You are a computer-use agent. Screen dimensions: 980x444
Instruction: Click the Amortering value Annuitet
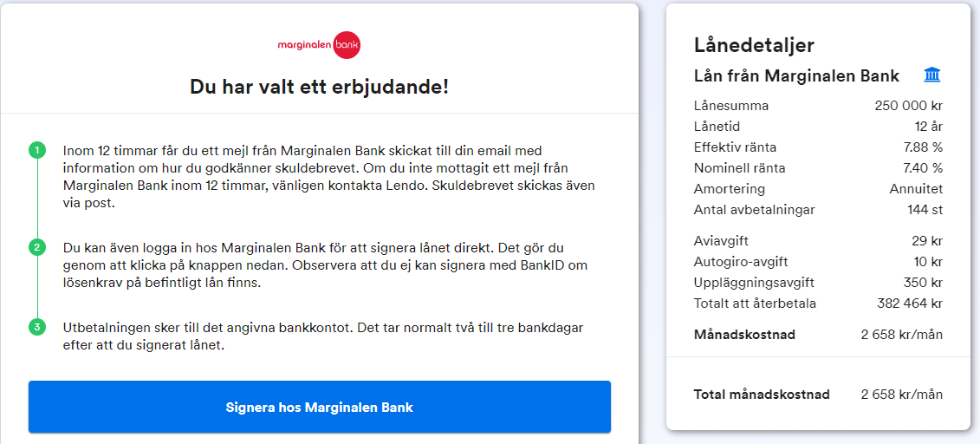pos(916,189)
